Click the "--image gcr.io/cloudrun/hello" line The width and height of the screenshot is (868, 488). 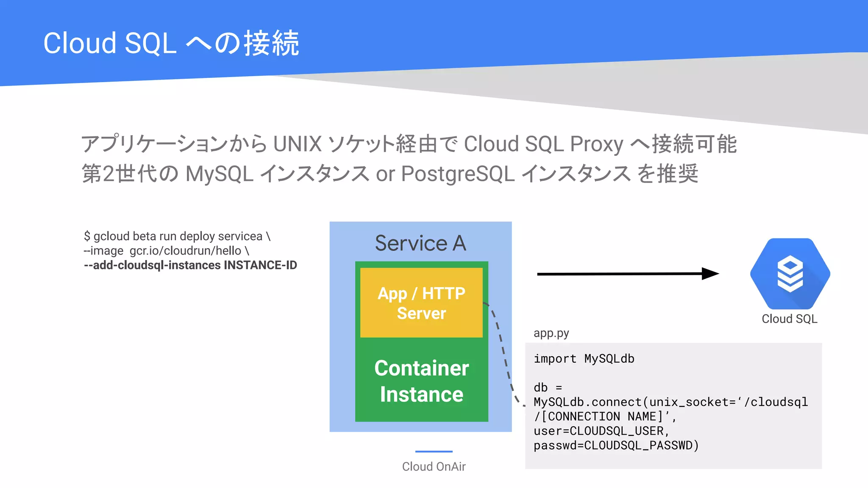[167, 251]
